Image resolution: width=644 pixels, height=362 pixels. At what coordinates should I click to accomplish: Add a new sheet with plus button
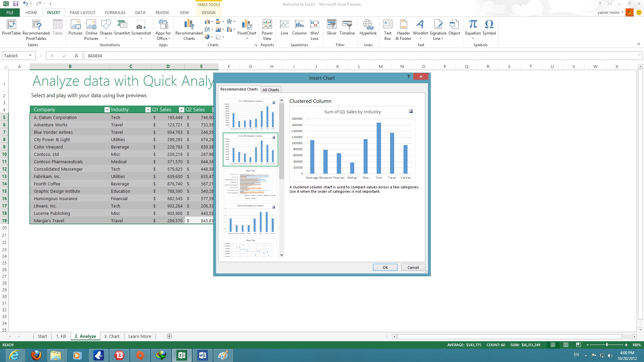pyautogui.click(x=169, y=336)
